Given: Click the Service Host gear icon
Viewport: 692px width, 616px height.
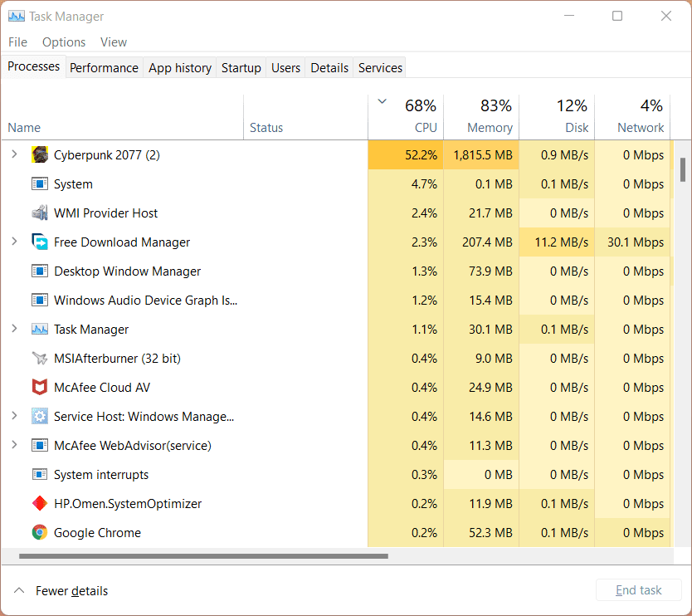Looking at the screenshot, I should 40,416.
